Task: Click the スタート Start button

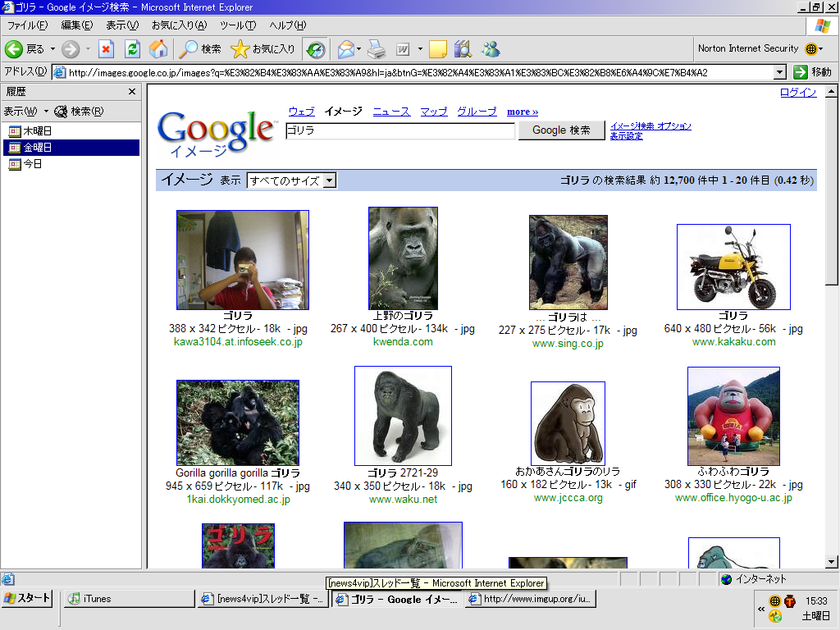Action: coord(27,598)
